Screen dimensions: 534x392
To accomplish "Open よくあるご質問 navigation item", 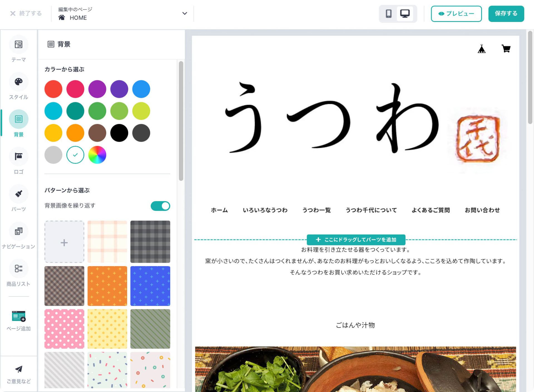I will (x=431, y=210).
